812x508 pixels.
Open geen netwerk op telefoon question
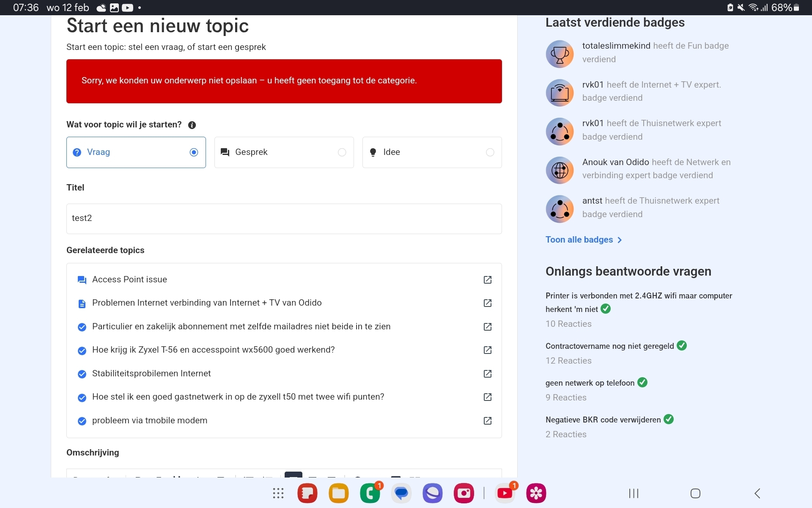click(590, 383)
